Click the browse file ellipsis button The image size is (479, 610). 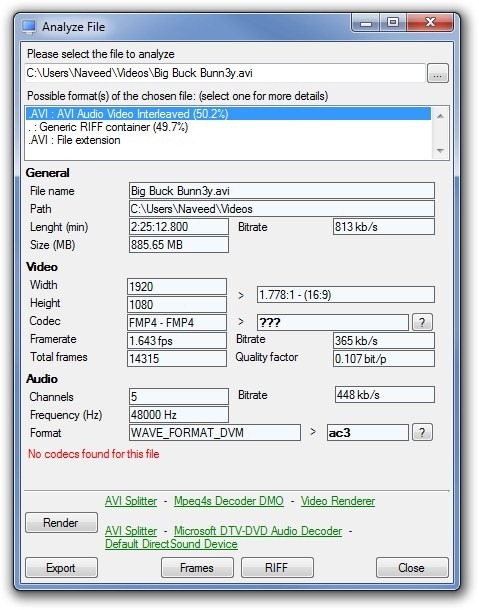pos(438,74)
